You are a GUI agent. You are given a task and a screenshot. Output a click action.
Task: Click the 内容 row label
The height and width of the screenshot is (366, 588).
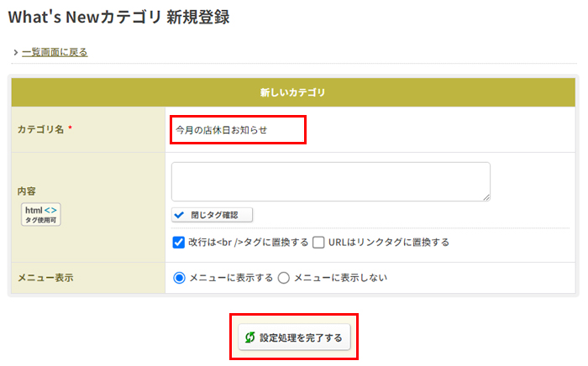click(27, 191)
